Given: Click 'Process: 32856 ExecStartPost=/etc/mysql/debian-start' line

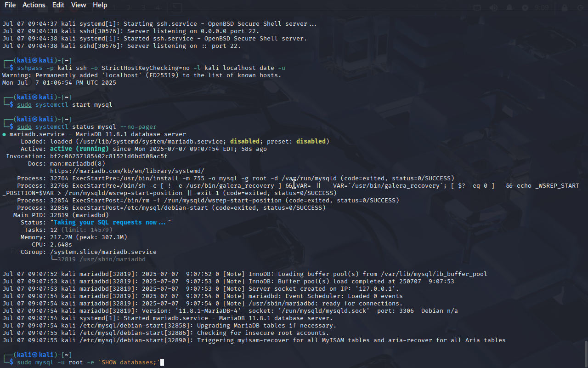Looking at the screenshot, I should pyautogui.click(x=171, y=208).
